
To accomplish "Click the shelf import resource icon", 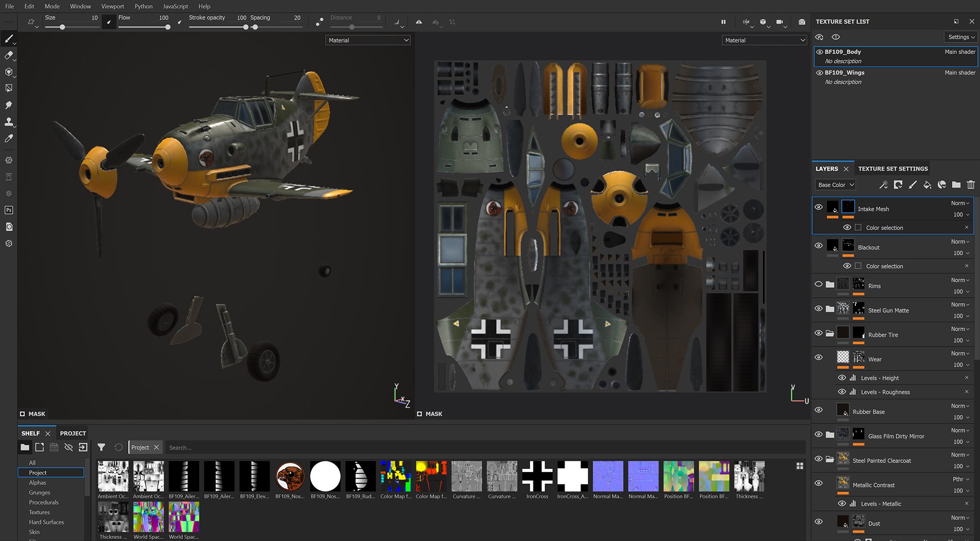I will point(83,447).
